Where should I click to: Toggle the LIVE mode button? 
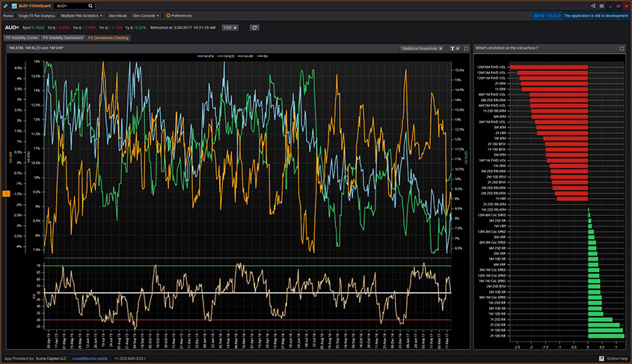click(230, 27)
